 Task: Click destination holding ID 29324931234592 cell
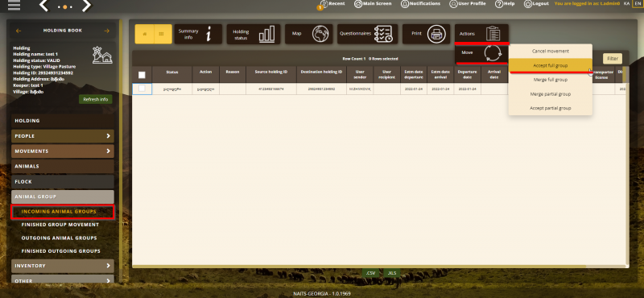point(321,89)
